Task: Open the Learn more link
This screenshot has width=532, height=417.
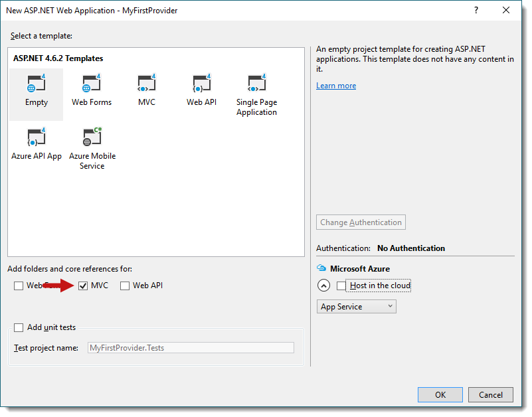Action: [x=336, y=86]
